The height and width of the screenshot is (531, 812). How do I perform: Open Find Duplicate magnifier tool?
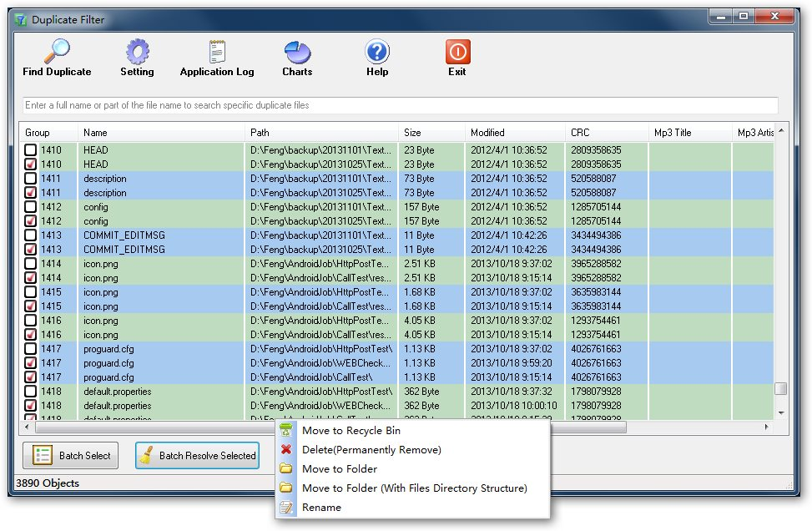coord(57,58)
